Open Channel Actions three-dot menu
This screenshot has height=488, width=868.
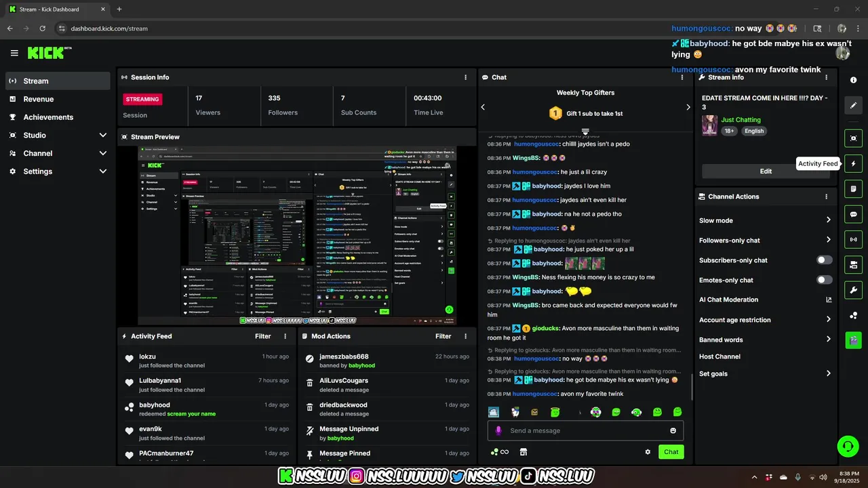(826, 197)
